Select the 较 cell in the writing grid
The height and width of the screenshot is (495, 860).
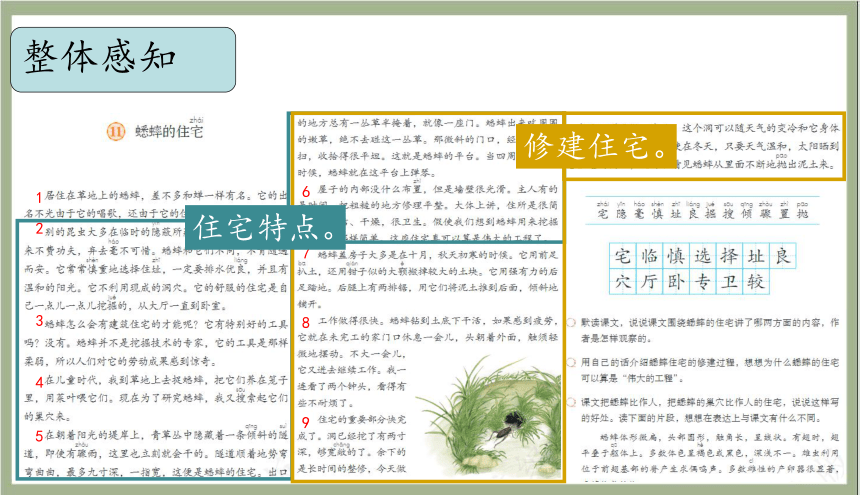[756, 282]
